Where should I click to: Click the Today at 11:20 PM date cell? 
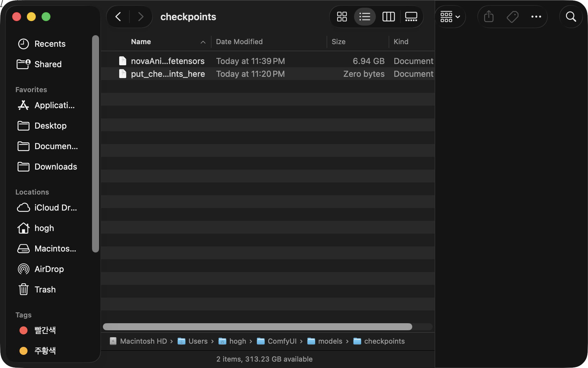pos(251,74)
